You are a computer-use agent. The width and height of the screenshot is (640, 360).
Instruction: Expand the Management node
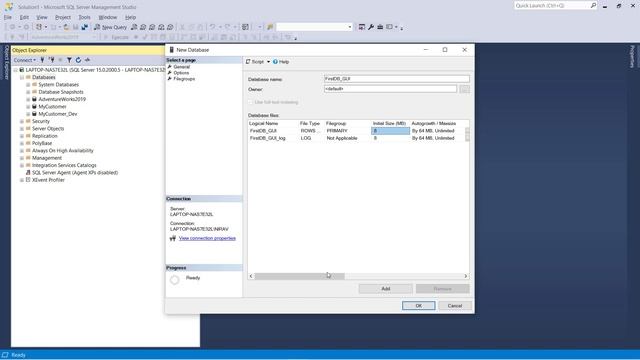coord(22,158)
